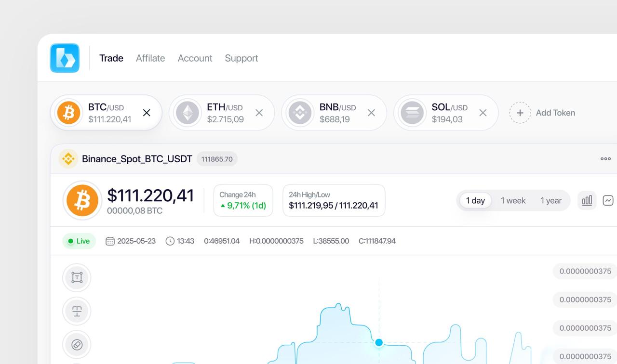Image resolution: width=617 pixels, height=364 pixels.
Task: Click the Change 24h card
Action: [x=243, y=200]
